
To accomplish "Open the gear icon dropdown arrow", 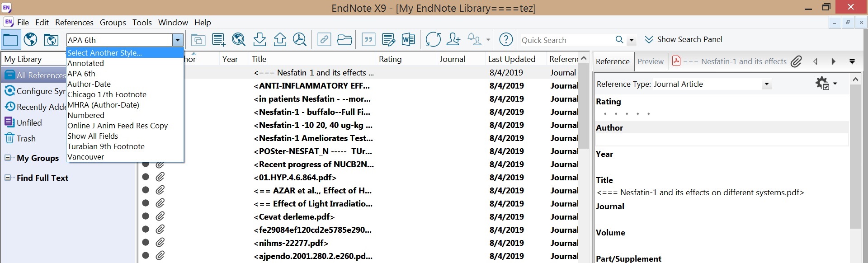I will 835,84.
